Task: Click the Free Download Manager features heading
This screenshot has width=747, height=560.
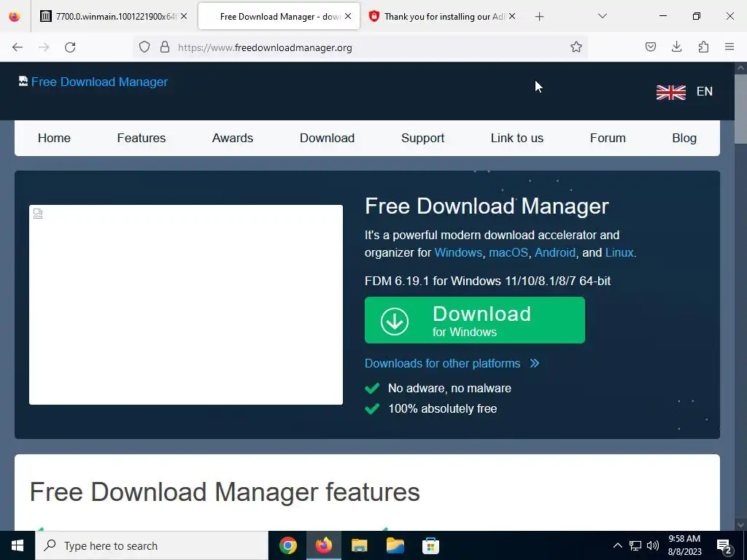Action: [225, 492]
